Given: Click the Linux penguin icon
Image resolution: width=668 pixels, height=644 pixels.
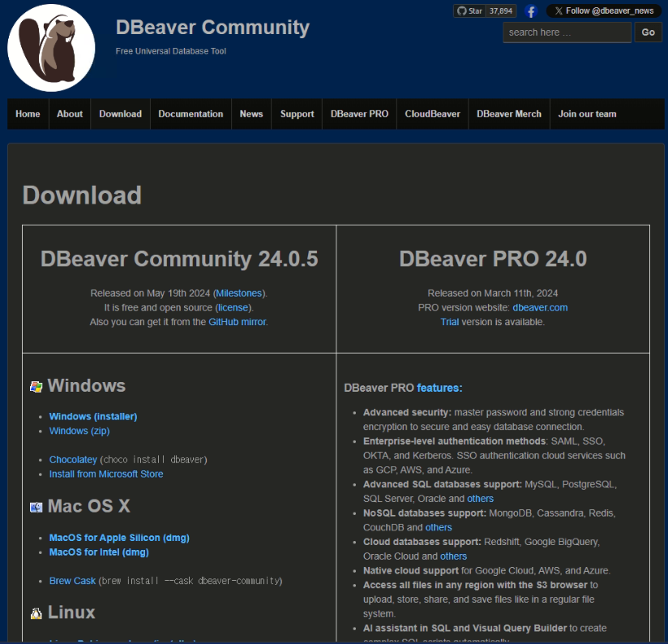Looking at the screenshot, I should point(36,613).
